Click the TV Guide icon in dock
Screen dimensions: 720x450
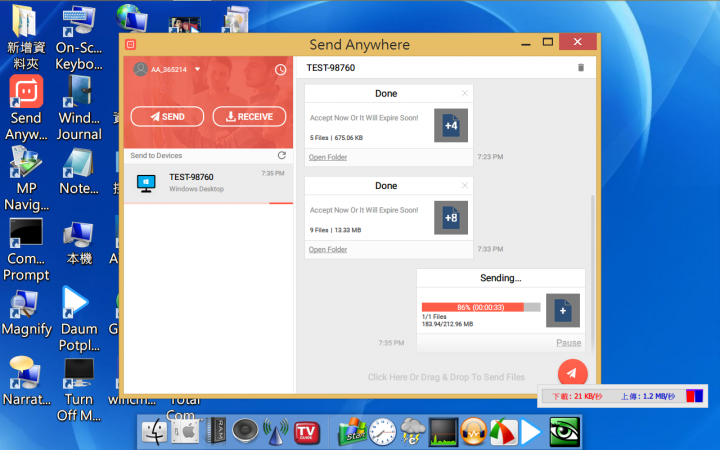point(306,432)
